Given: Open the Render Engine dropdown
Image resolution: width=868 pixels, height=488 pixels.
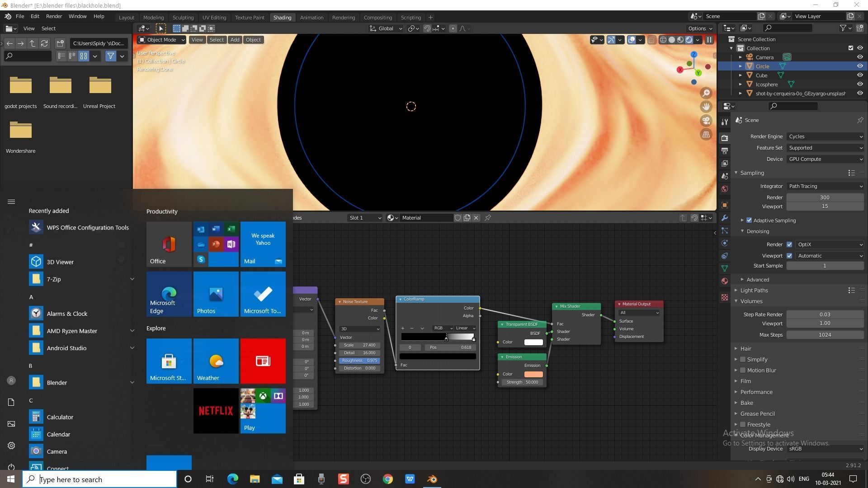Looking at the screenshot, I should click(x=825, y=136).
